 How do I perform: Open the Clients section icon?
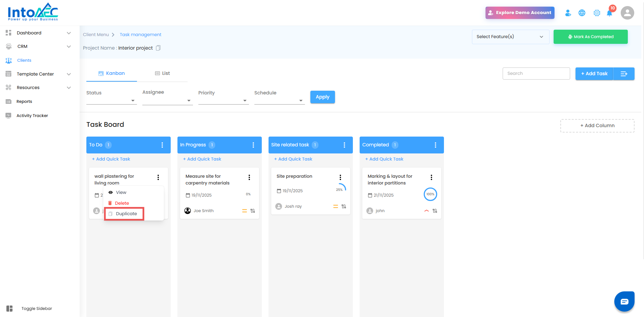click(x=8, y=60)
